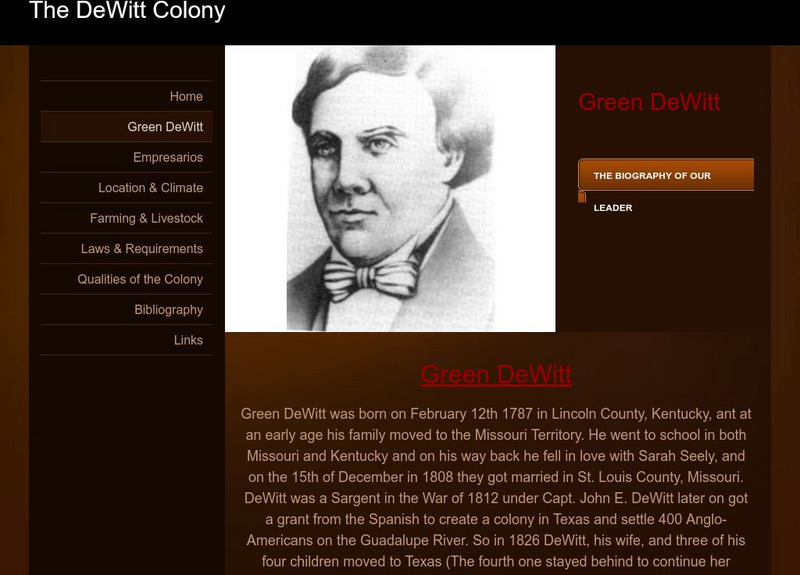Image resolution: width=800 pixels, height=575 pixels.
Task: Open Laws & Requirements page
Action: click(127, 248)
